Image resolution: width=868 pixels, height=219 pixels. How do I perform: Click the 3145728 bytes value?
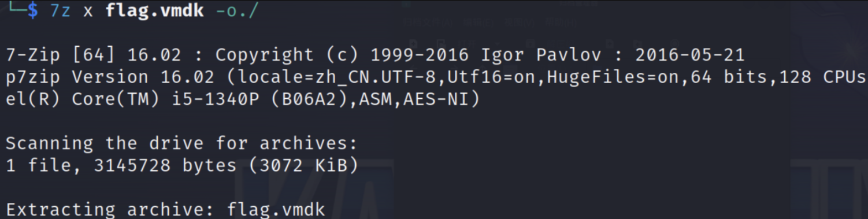coord(165,165)
